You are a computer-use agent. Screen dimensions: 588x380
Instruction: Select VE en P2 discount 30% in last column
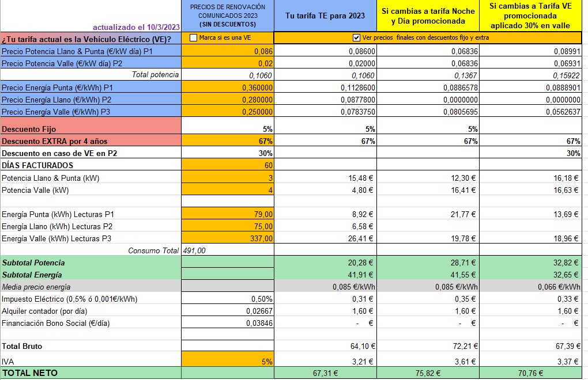pyautogui.click(x=574, y=153)
